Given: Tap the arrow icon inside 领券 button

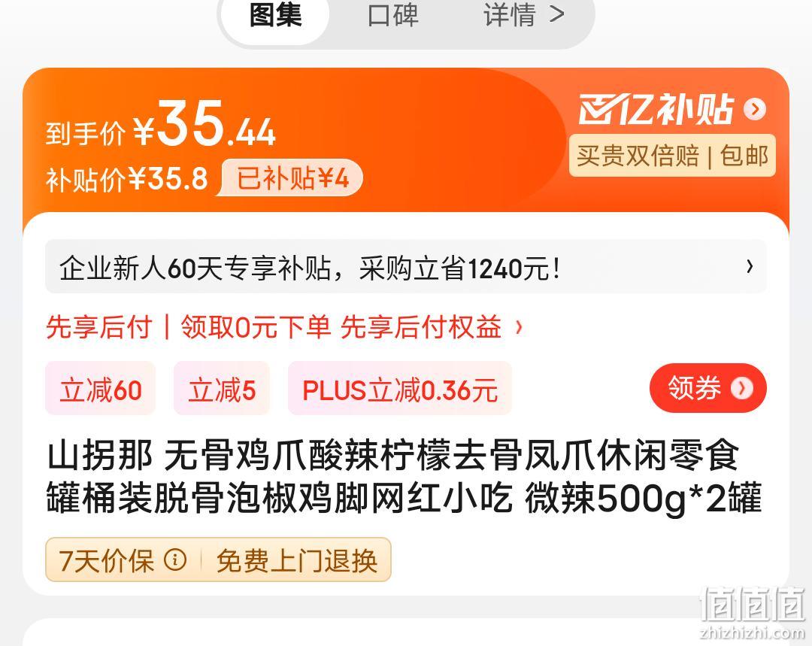Looking at the screenshot, I should (x=741, y=388).
